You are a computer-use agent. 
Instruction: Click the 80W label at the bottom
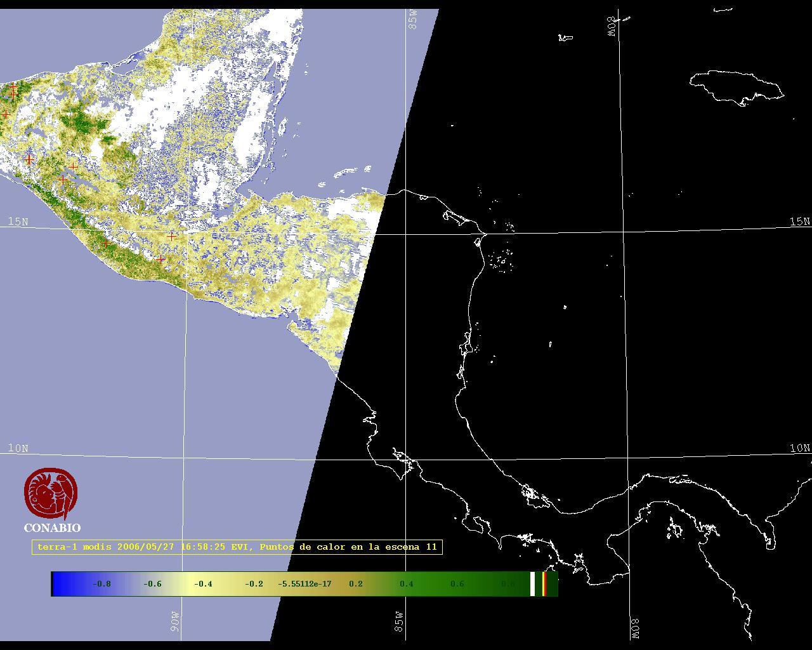point(636,628)
